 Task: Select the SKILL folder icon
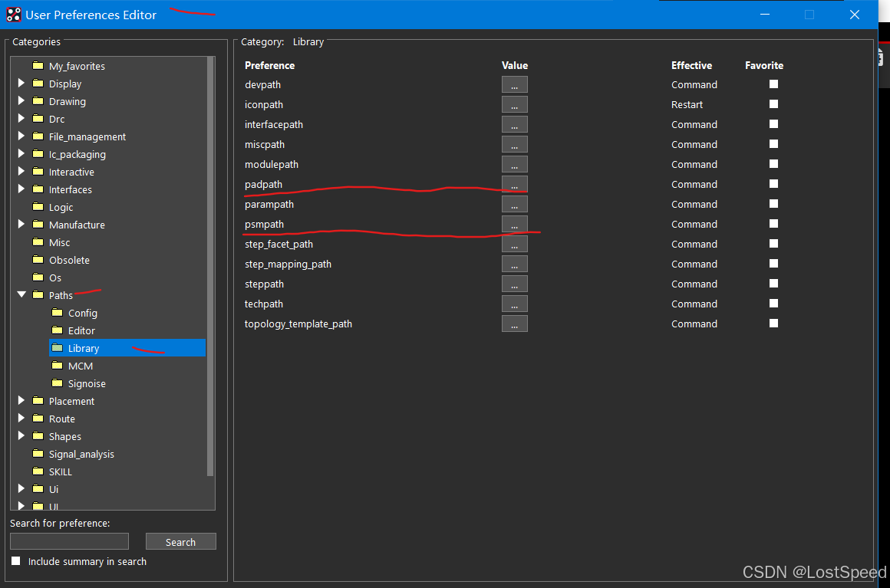[x=38, y=471]
